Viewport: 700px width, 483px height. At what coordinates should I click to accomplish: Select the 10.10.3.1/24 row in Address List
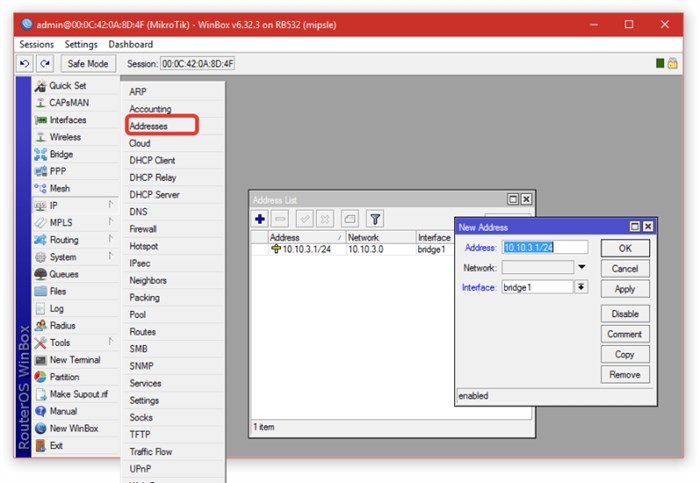(x=353, y=250)
